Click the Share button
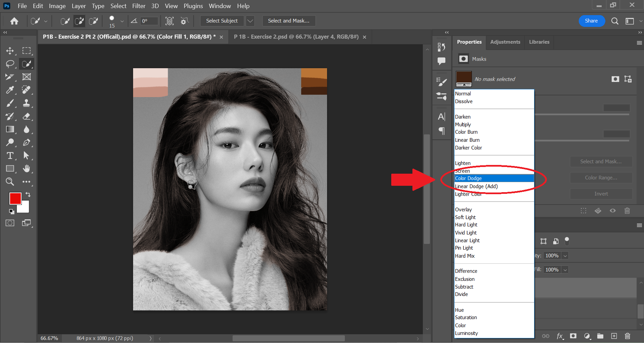644x343 pixels. coord(591,21)
